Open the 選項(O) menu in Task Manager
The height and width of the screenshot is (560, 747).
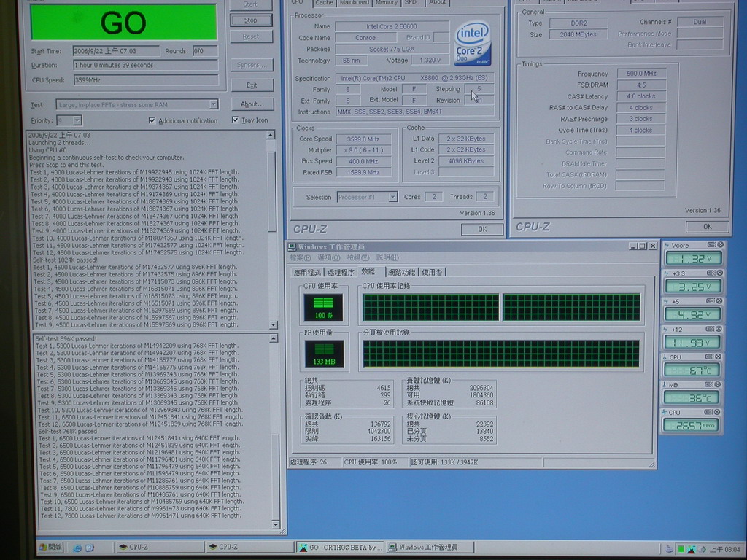(329, 257)
